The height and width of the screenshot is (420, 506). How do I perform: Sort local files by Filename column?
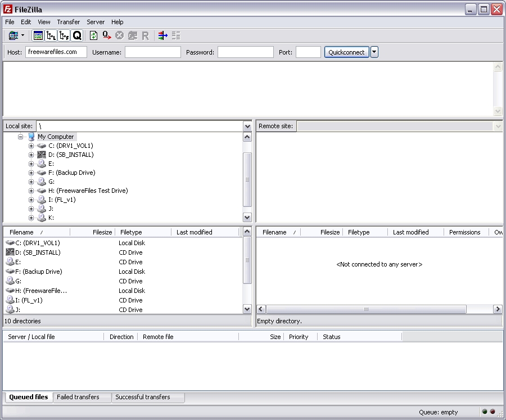pos(37,232)
